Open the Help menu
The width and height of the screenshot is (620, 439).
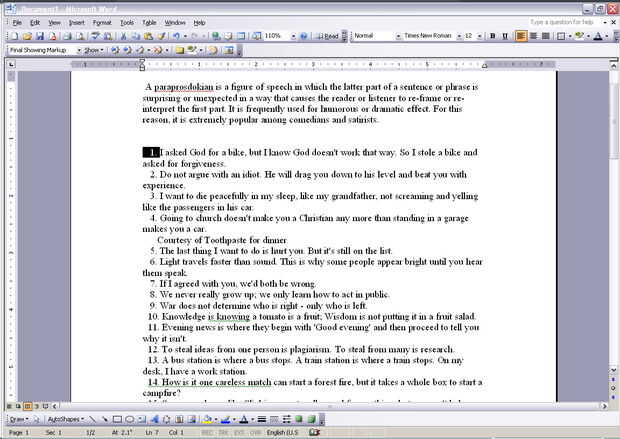tap(199, 23)
